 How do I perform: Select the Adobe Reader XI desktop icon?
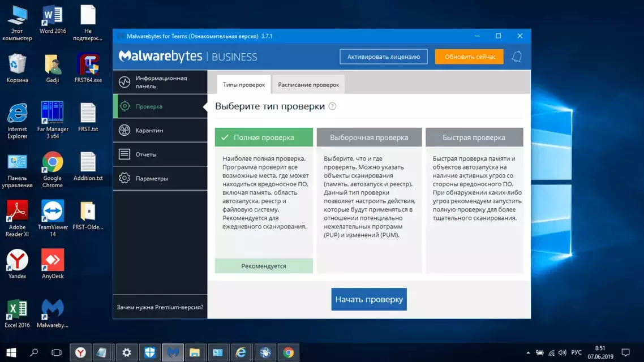click(x=17, y=219)
